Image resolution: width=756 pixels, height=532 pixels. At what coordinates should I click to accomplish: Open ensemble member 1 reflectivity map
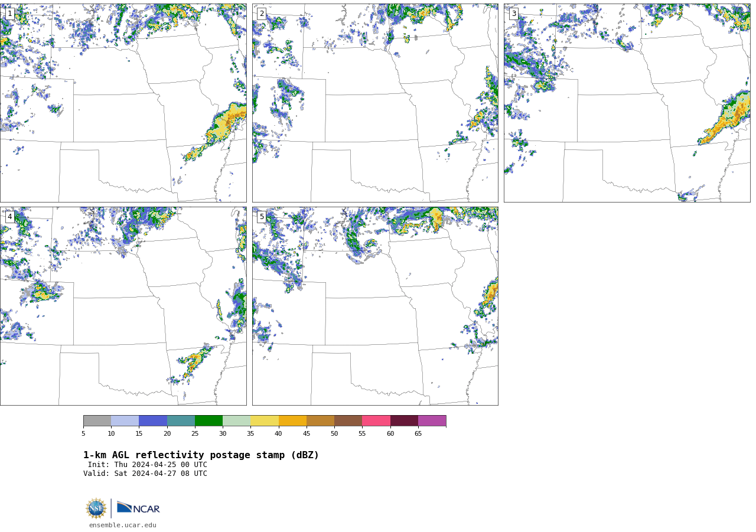[x=123, y=103]
